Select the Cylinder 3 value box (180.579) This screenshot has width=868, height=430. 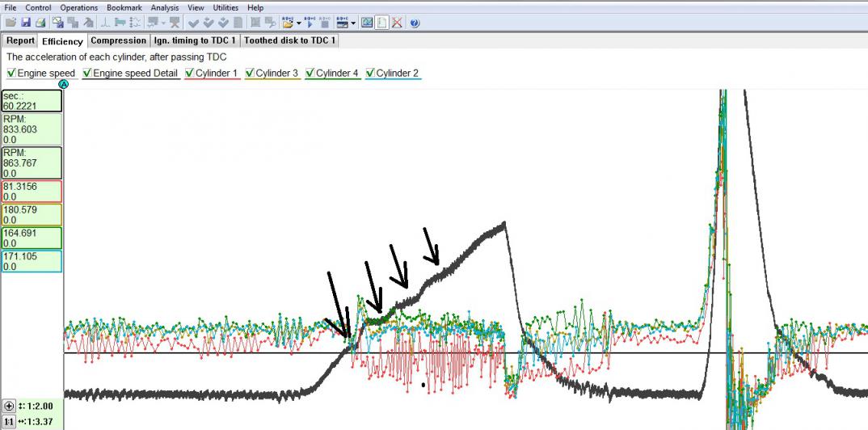click(32, 214)
